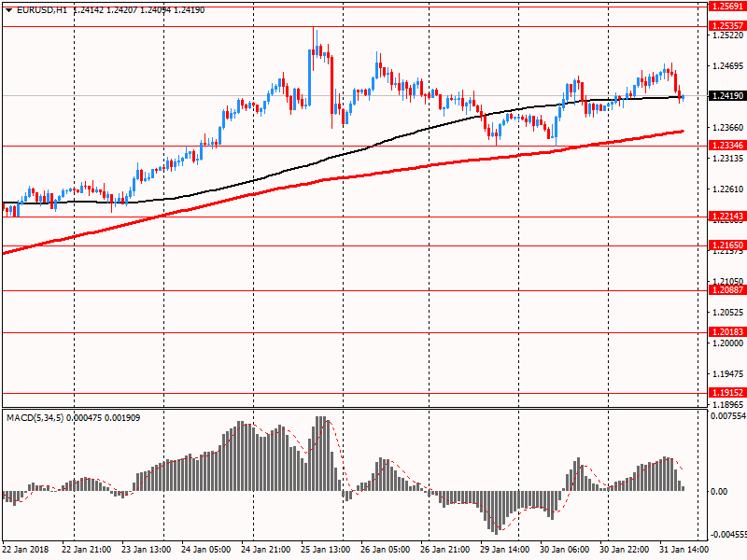Select the 1.25691 red price level label
Viewport: 747px width, 560px height.
click(727, 6)
